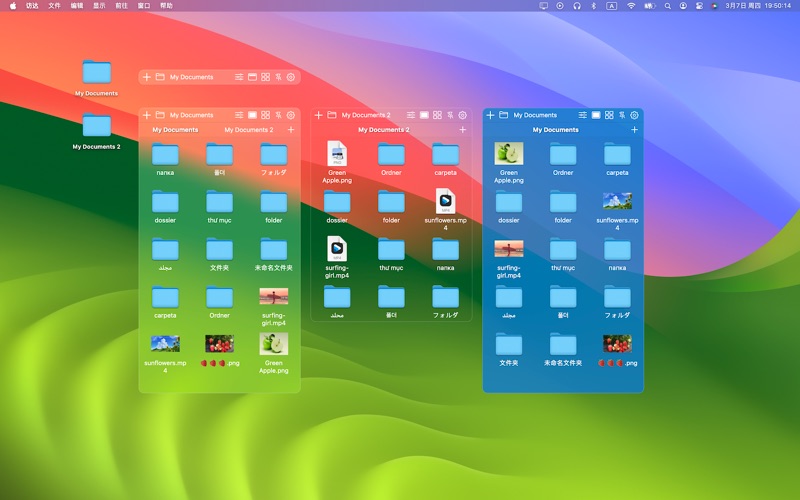
Task: Add a new tab in the green panel tab row
Action: click(x=291, y=130)
